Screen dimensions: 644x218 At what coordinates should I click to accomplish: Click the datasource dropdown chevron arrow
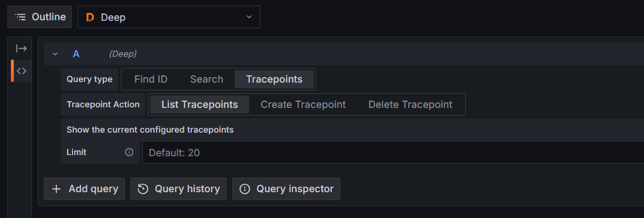click(249, 17)
